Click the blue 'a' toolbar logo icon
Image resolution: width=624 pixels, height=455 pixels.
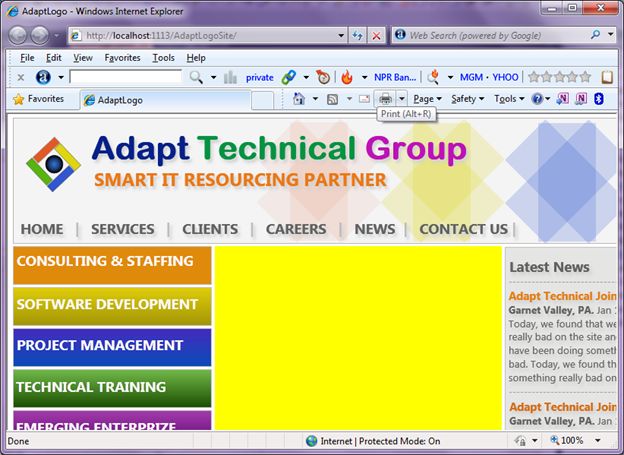click(43, 77)
